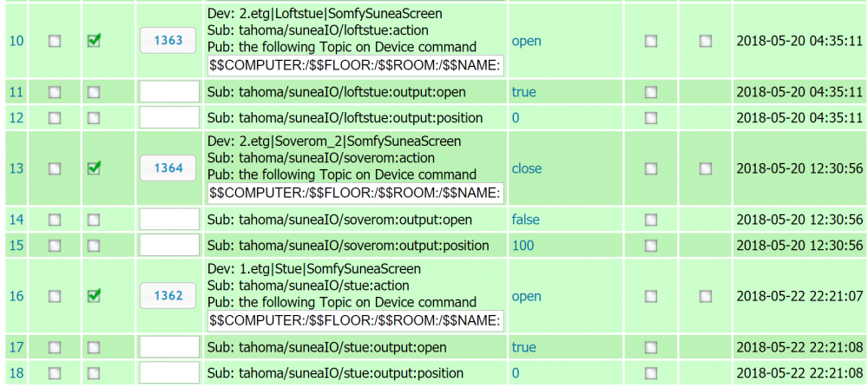Uncheck the ticked checkbox in row 10
868x388 pixels.
click(94, 41)
